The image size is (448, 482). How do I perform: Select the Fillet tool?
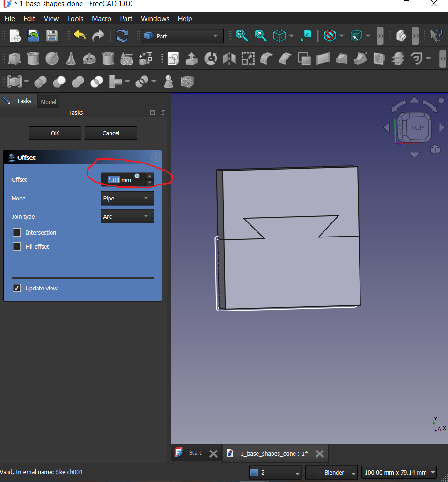(265, 59)
